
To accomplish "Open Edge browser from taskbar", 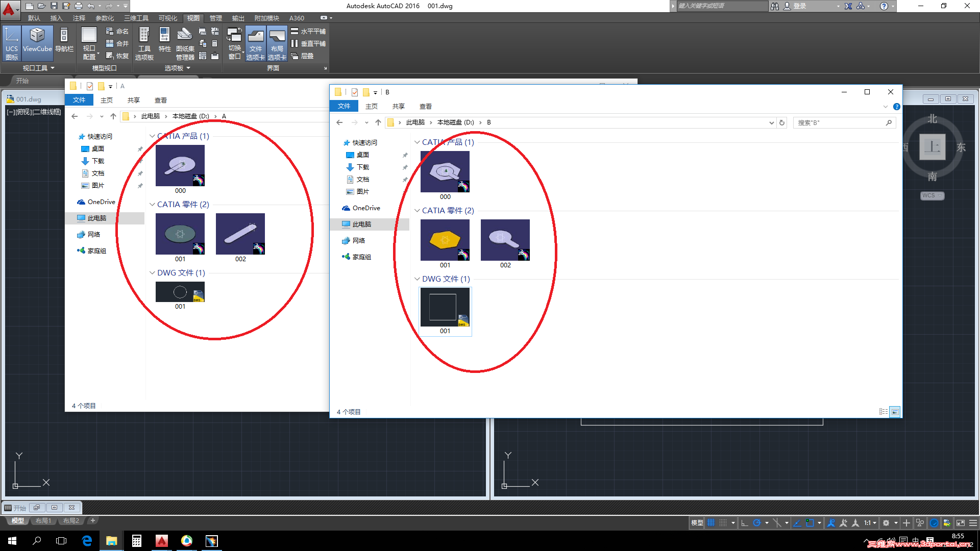I will pos(87,541).
